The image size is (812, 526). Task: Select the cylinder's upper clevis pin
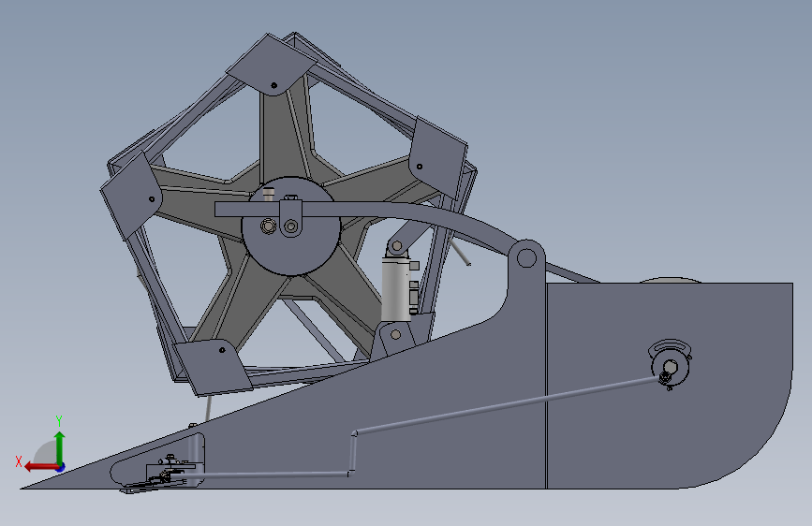[x=397, y=246]
